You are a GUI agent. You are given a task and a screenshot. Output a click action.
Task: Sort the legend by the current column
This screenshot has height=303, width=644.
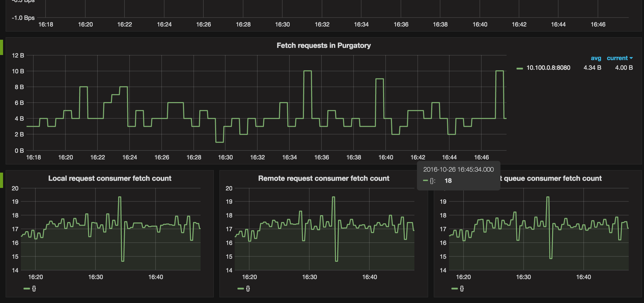(617, 58)
